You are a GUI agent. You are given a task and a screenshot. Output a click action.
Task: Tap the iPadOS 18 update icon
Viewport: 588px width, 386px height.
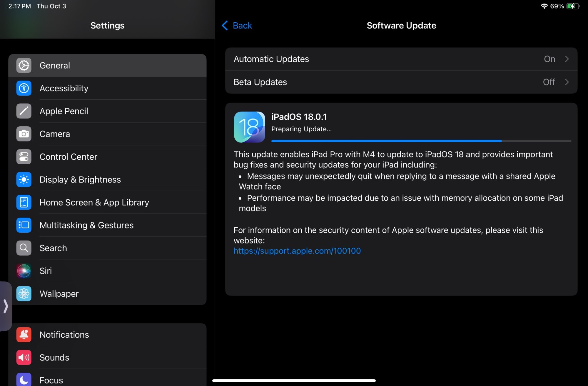click(249, 127)
